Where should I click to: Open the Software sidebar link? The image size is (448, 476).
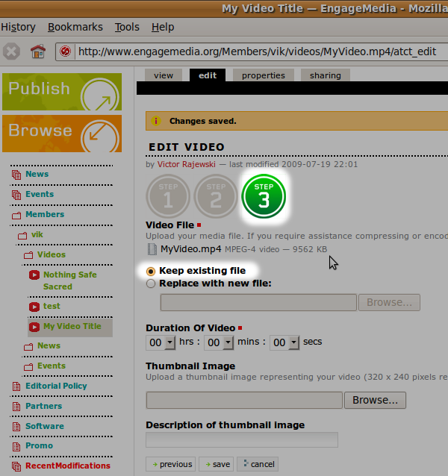pyautogui.click(x=45, y=426)
